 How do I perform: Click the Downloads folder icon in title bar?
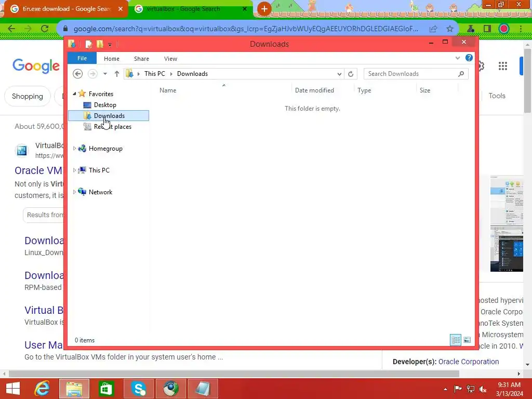(72, 44)
